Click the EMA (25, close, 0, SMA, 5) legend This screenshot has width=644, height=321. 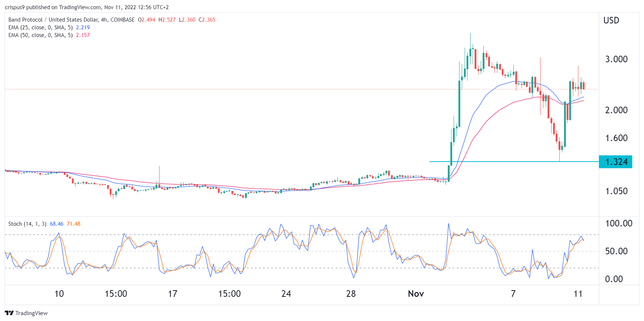[40, 27]
